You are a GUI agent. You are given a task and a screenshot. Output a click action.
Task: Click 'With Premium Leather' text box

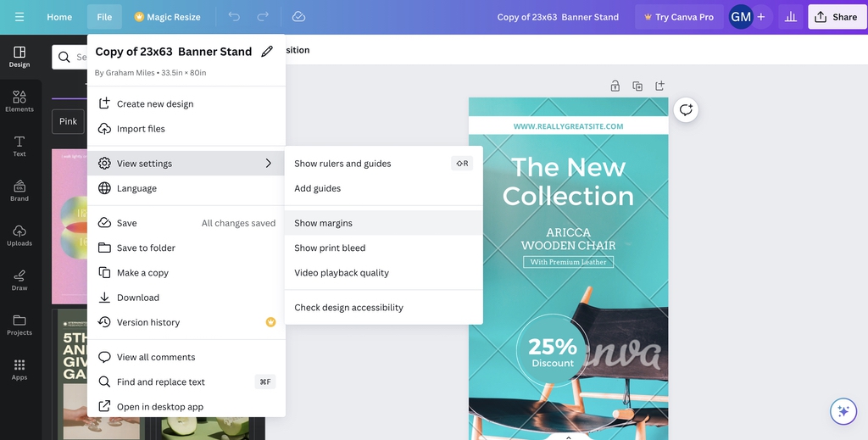click(x=568, y=262)
